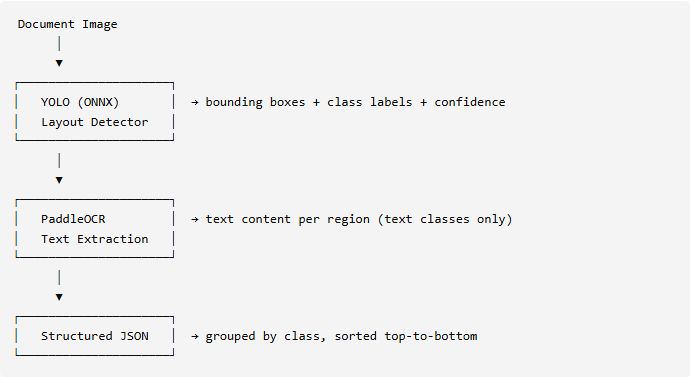Click the right arrow before 'grouped by class'

(195, 336)
